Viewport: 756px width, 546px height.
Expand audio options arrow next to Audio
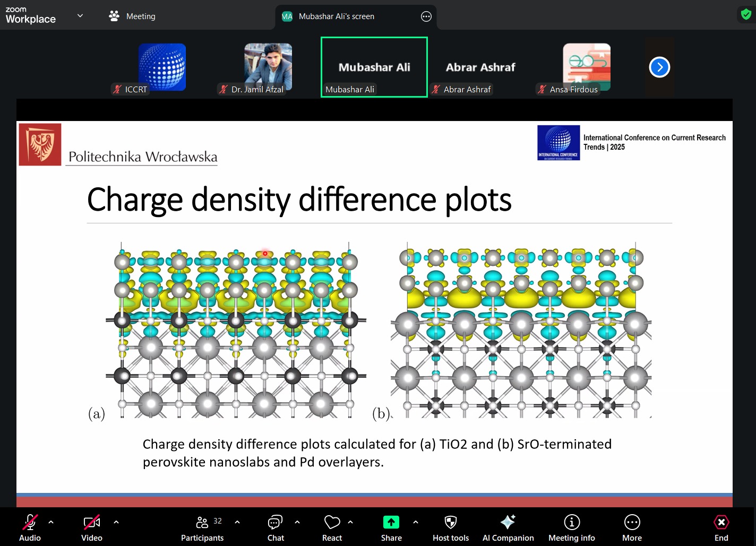tap(51, 522)
